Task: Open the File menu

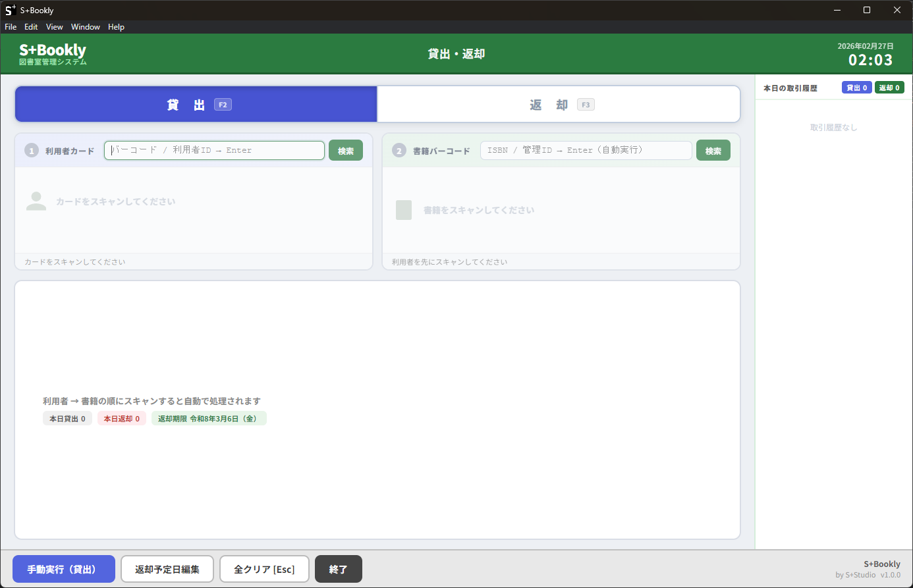Action: (x=11, y=27)
